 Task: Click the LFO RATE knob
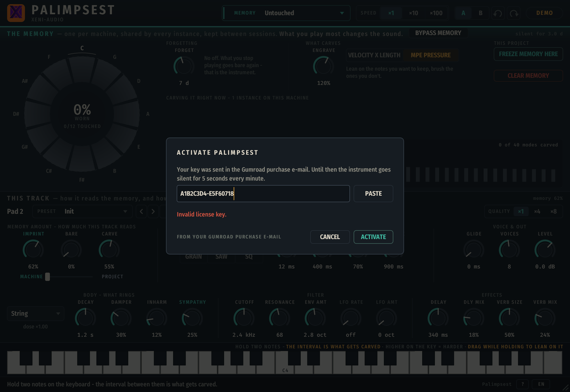(351, 318)
